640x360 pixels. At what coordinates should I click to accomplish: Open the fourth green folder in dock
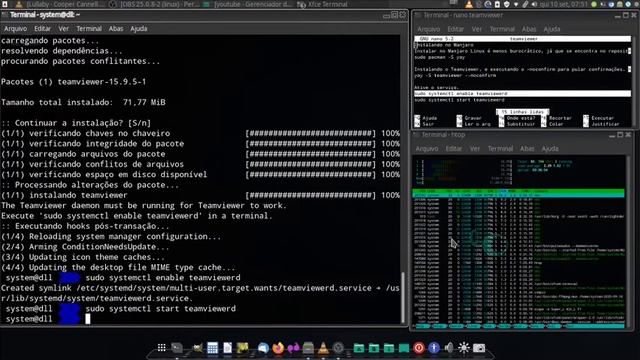pyautogui.click(x=404, y=348)
